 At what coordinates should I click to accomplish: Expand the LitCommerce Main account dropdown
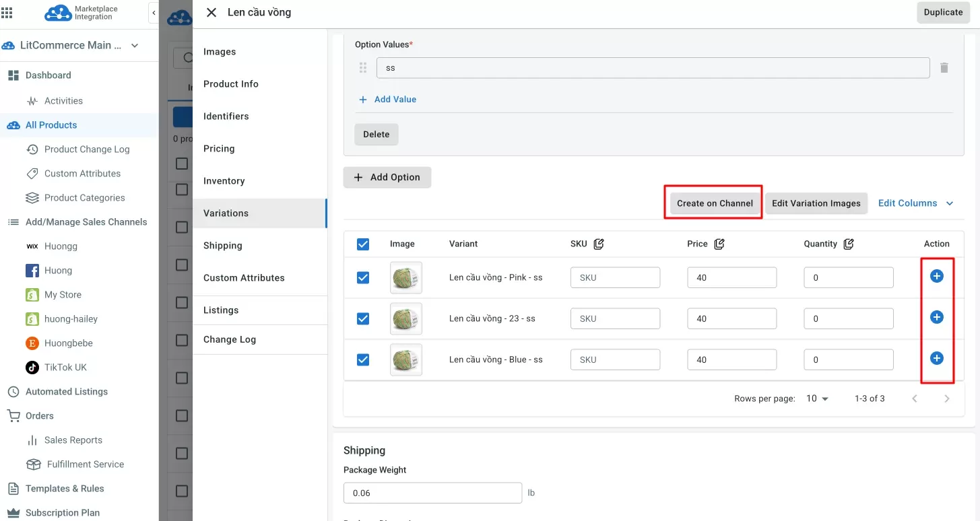135,46
